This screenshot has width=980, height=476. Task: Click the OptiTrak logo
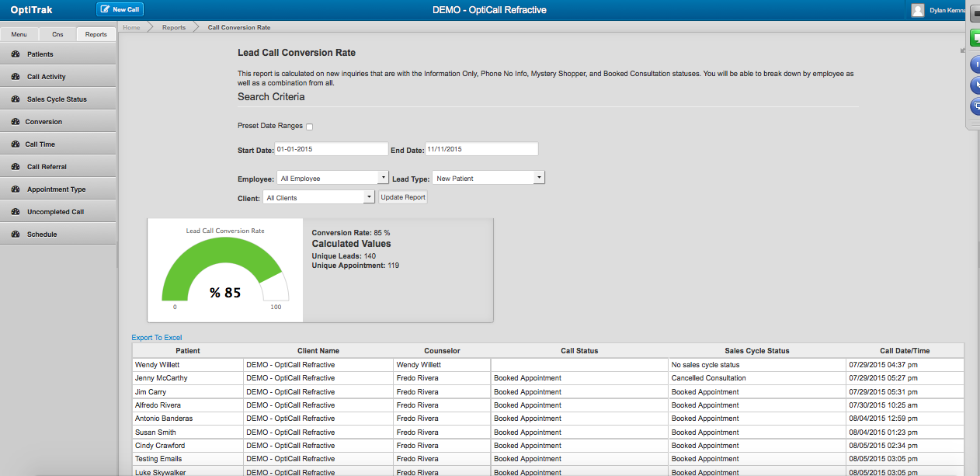(x=32, y=10)
